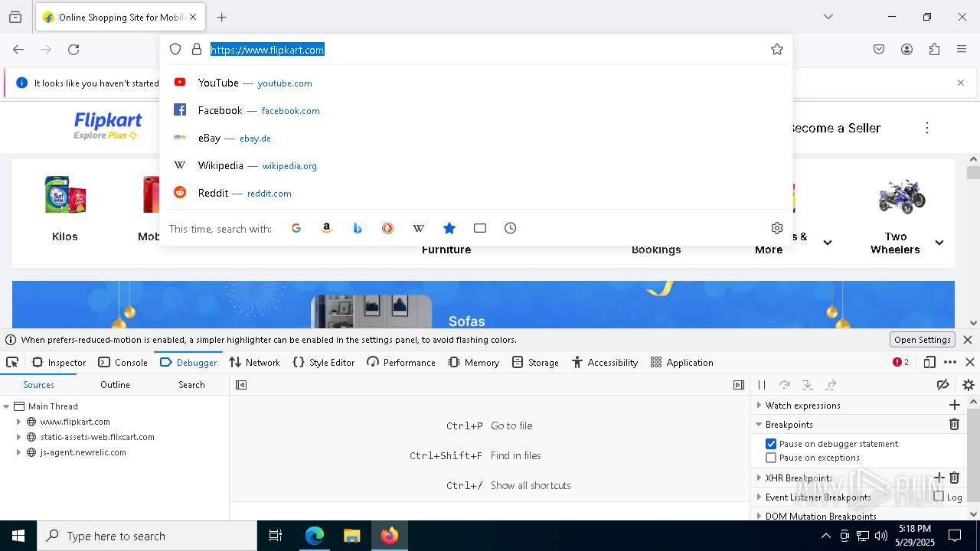The image size is (980, 551).
Task: Collapse the Main Thread tree node
Action: pyautogui.click(x=6, y=406)
